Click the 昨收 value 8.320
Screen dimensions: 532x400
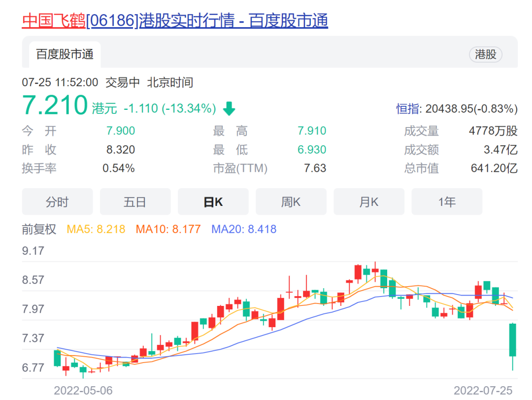[x=121, y=150]
